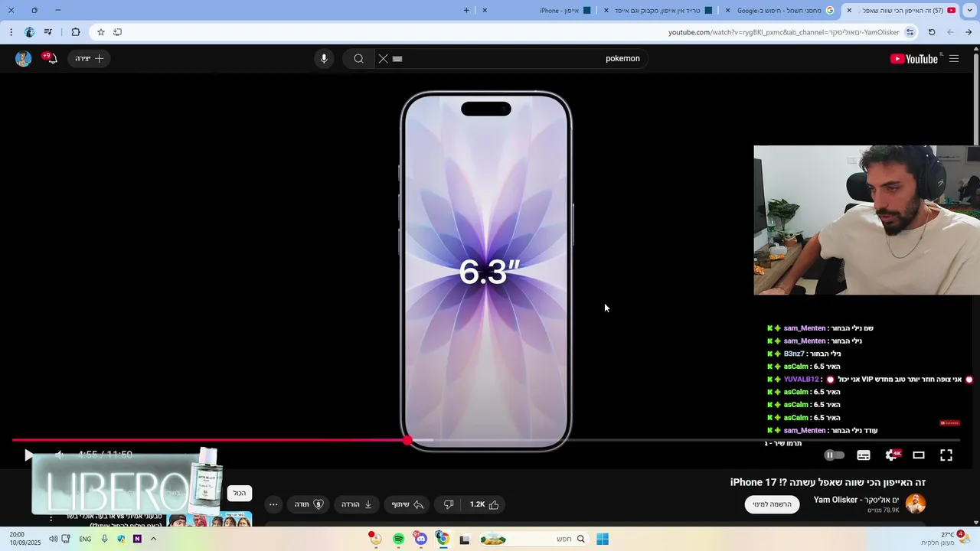This screenshot has height=551, width=980.
Task: Click the Share (שיתוף) button
Action: pyautogui.click(x=408, y=504)
